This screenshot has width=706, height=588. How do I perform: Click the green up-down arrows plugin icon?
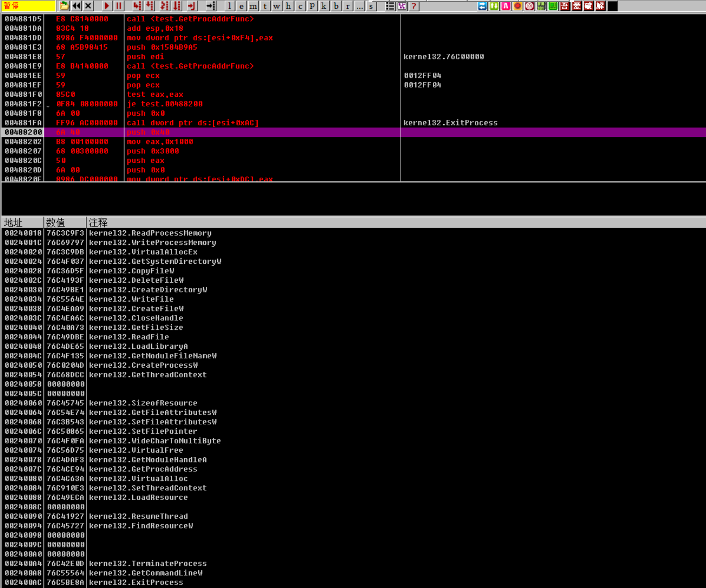494,6
